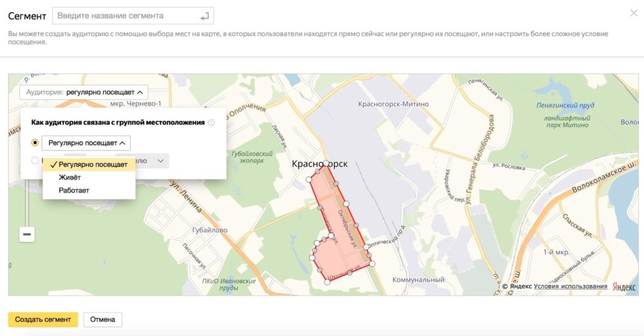Collapse the Регулярно посещает dropdown in popup
Screen dimensions: 644x336
click(86, 143)
